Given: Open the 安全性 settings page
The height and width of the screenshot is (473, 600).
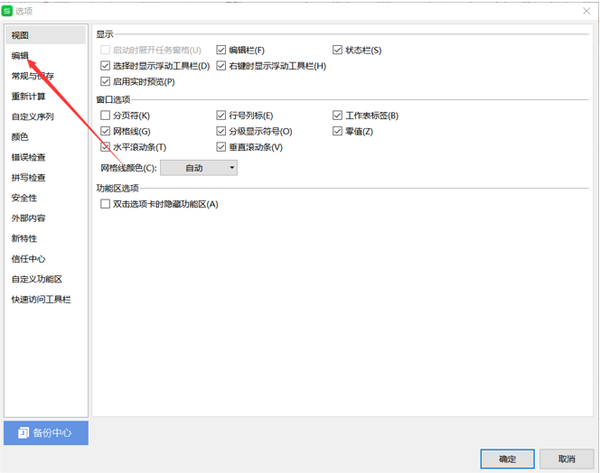Looking at the screenshot, I should [x=24, y=198].
